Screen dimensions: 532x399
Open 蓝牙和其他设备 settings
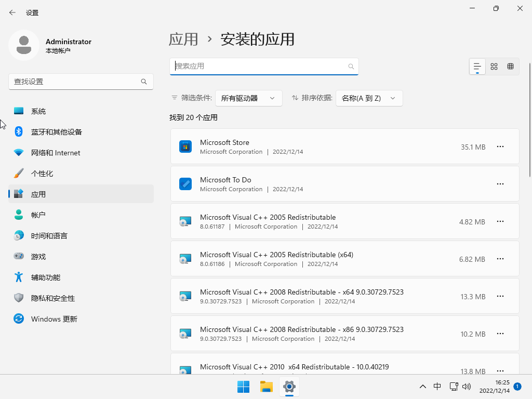(x=54, y=131)
